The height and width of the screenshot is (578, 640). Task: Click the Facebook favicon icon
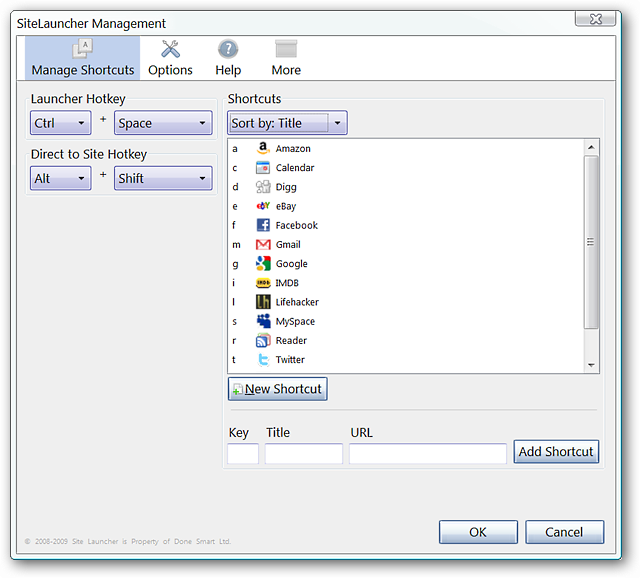[263, 225]
